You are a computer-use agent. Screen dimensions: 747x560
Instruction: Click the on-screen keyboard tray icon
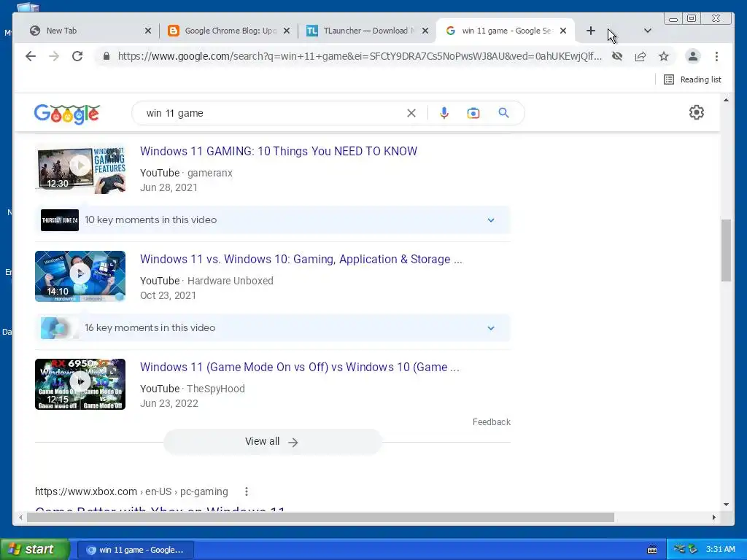tap(652, 550)
